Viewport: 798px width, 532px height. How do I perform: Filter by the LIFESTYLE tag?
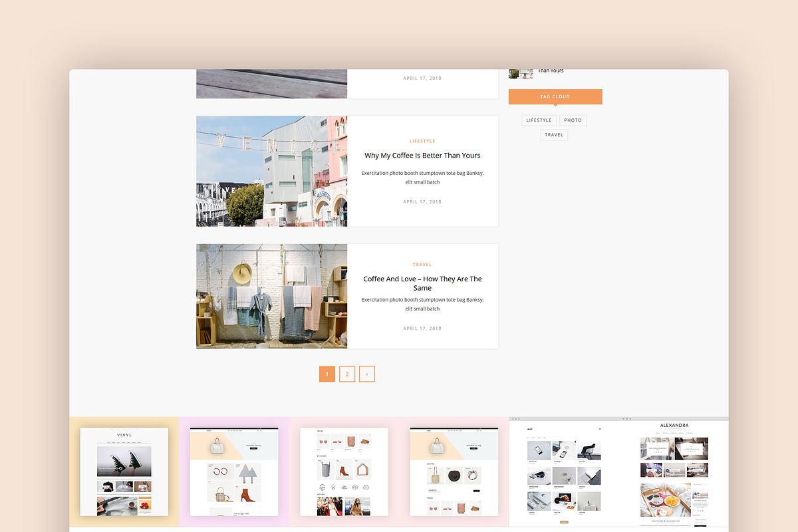click(x=539, y=120)
